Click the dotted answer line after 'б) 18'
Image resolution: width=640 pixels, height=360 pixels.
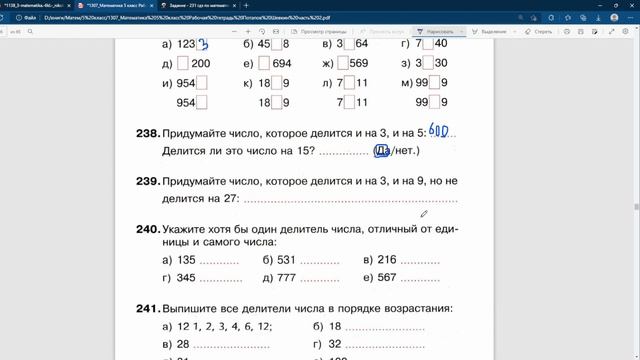[x=385, y=329]
